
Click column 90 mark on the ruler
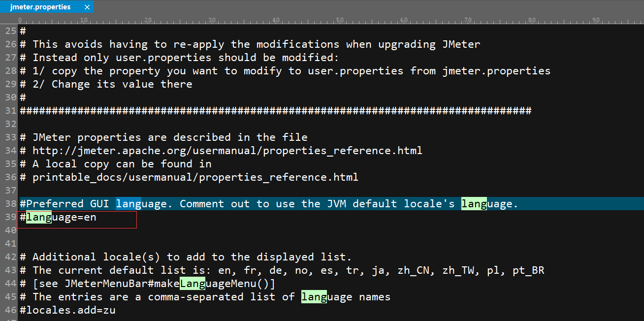[596, 21]
